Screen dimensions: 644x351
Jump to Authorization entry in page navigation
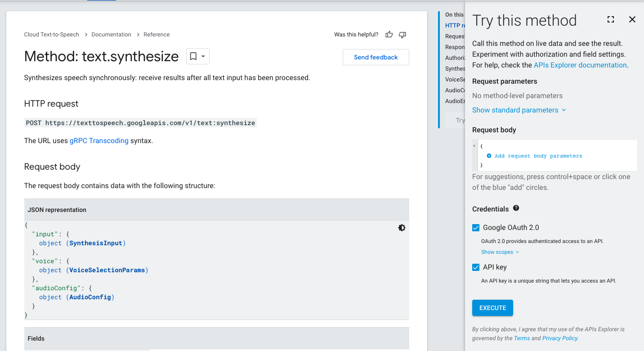455,58
